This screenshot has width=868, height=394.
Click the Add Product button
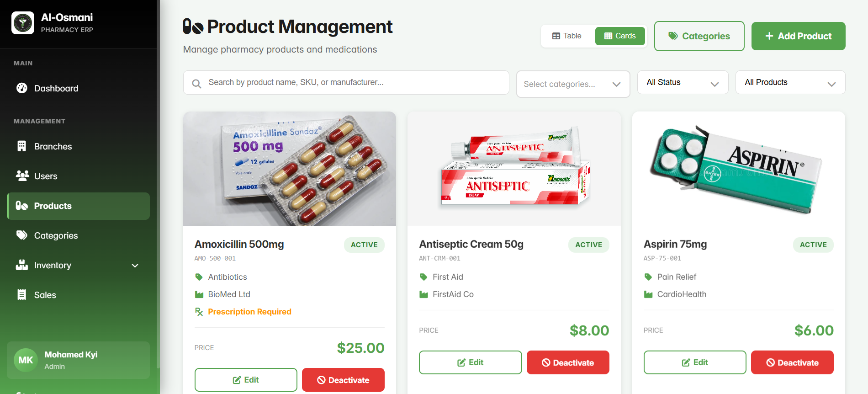(x=798, y=36)
